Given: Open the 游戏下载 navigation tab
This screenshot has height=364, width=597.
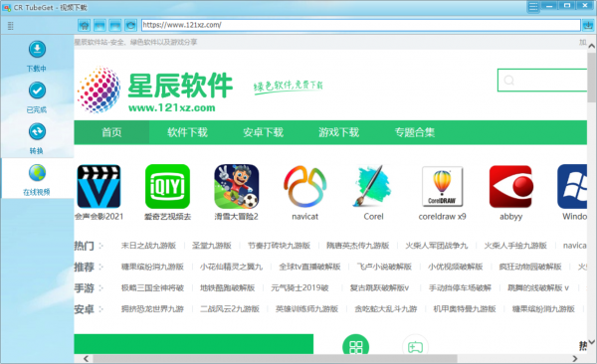Looking at the screenshot, I should [x=339, y=132].
